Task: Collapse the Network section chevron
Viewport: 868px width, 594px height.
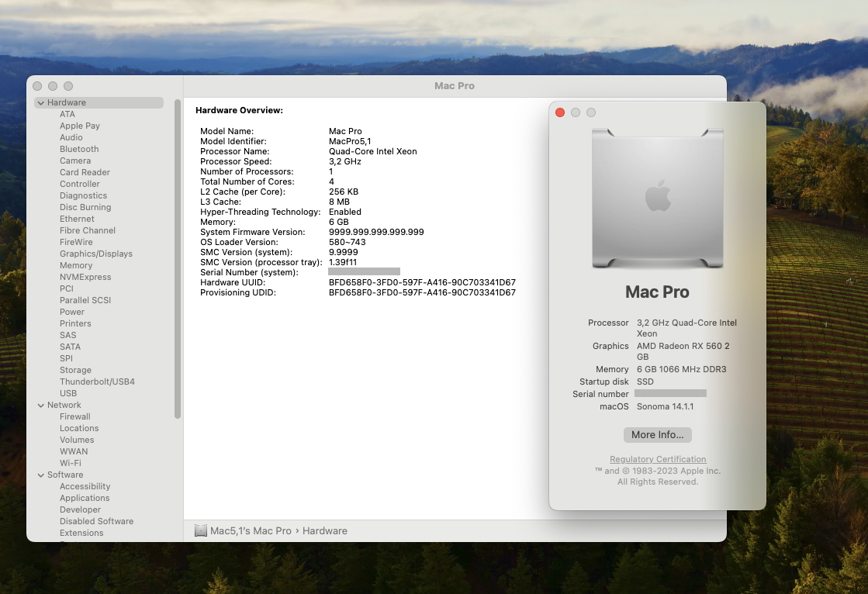Action: (x=41, y=406)
